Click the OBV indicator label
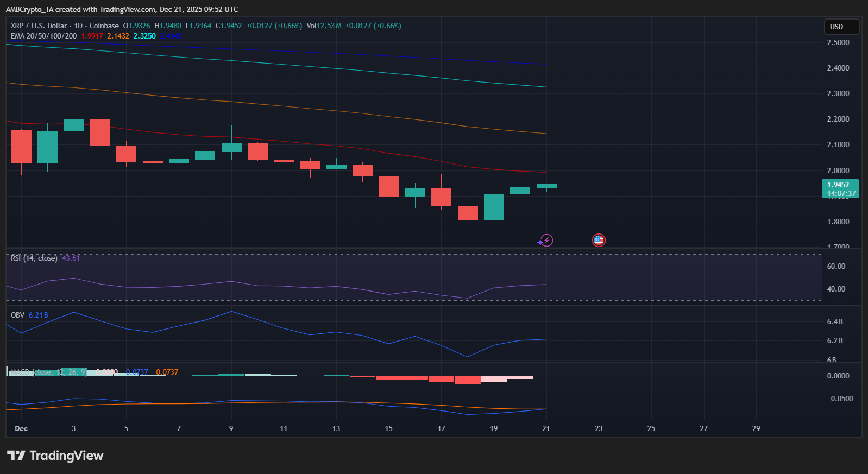Screen dimensions: 868x474 17,315
